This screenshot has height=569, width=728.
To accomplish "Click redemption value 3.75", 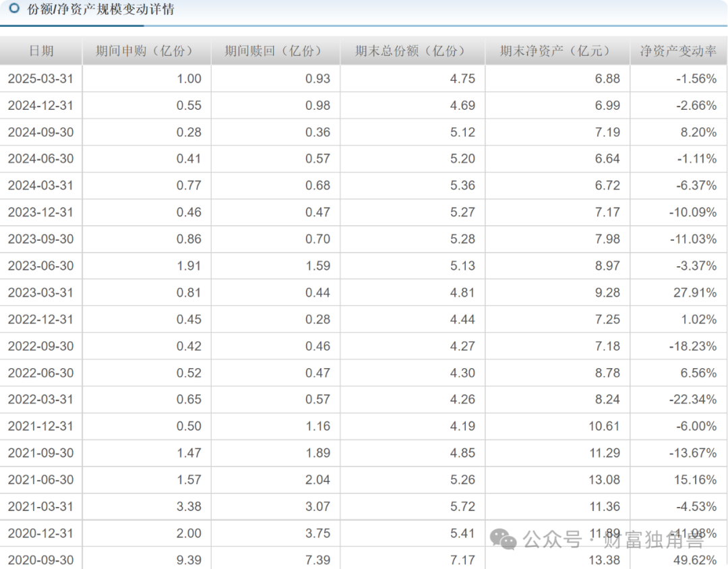I will pyautogui.click(x=318, y=533).
